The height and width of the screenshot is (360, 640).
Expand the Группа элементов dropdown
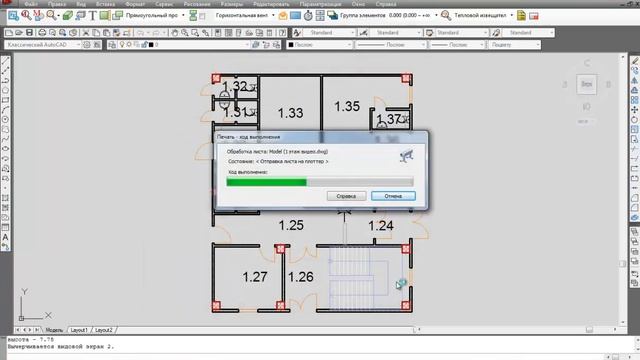(436, 16)
